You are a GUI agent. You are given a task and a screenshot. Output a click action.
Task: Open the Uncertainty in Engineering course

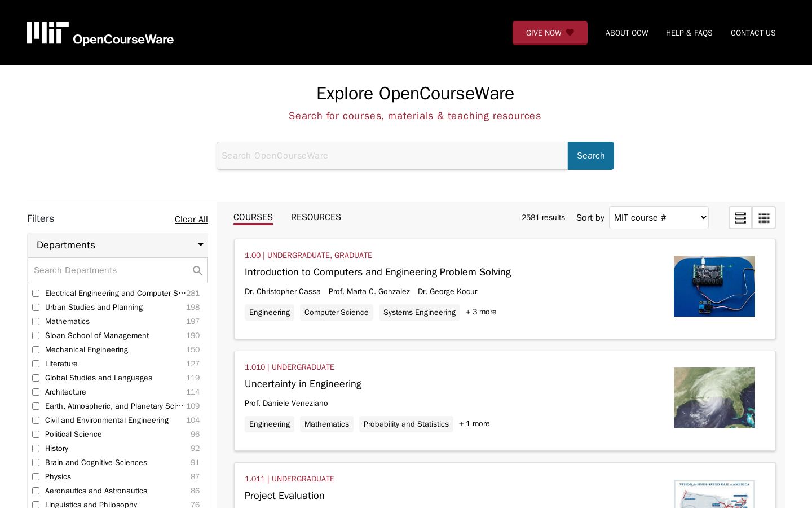tap(303, 384)
